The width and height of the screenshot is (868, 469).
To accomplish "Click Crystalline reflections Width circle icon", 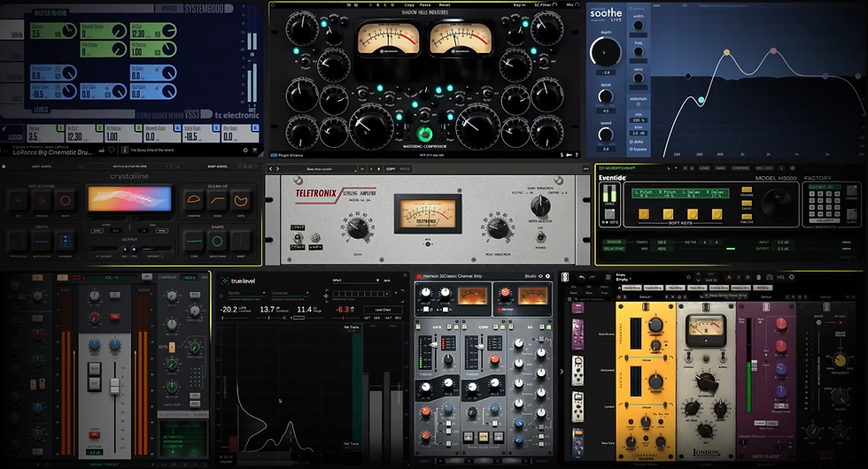I will (66, 200).
